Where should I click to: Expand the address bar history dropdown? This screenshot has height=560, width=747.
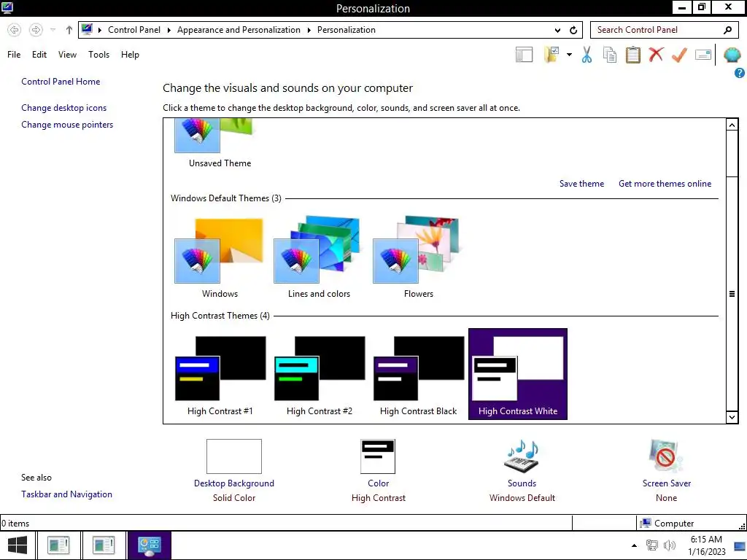[x=557, y=30]
